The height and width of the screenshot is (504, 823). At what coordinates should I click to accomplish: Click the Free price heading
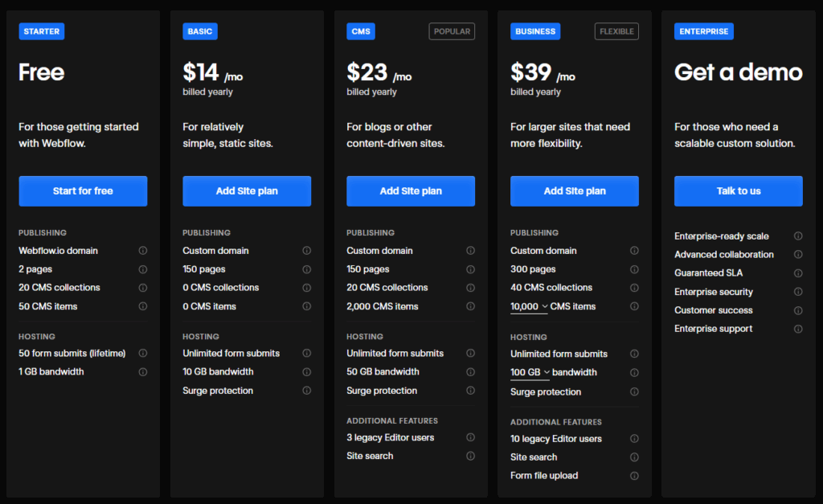click(x=42, y=72)
